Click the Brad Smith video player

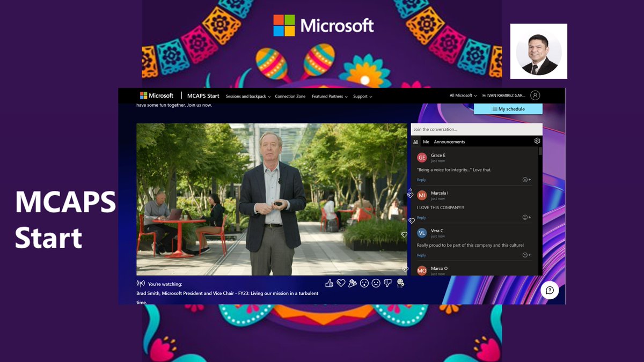[272, 200]
